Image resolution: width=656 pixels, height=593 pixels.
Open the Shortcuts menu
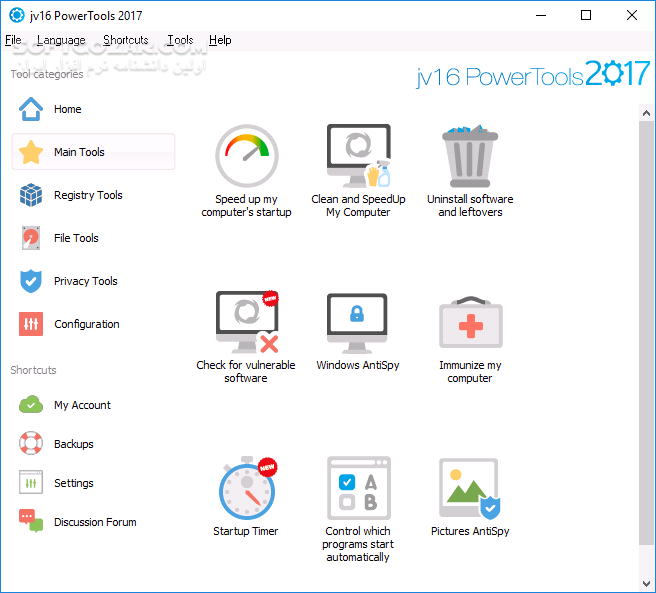126,40
